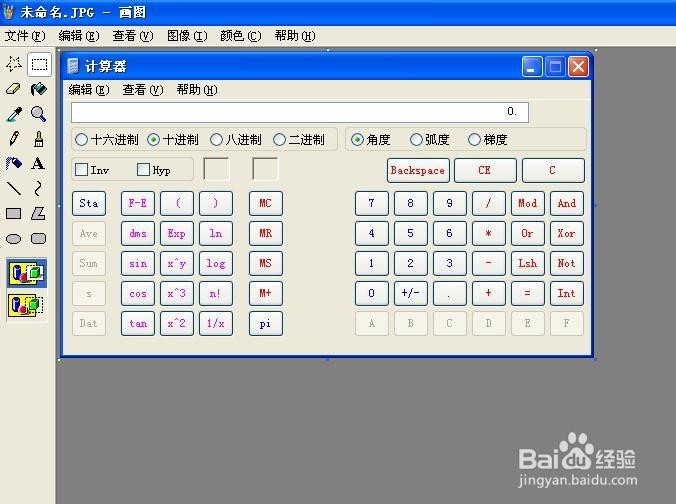Click the number 7 key

pyautogui.click(x=372, y=203)
